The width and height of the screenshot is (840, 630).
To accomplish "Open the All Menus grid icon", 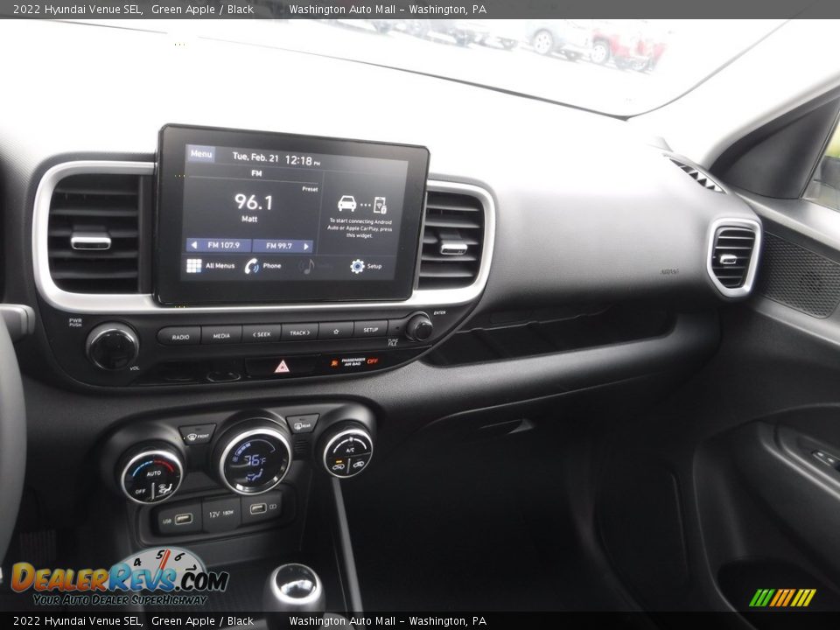I will [193, 266].
